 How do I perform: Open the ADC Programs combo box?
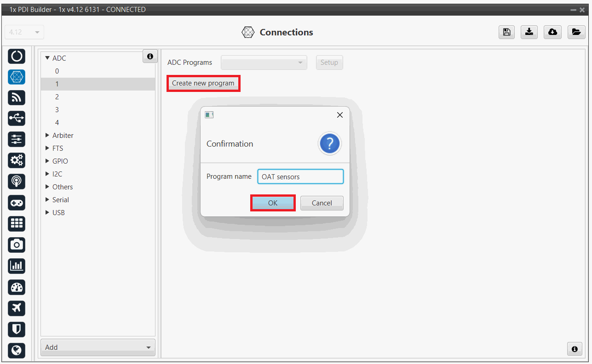coord(264,63)
